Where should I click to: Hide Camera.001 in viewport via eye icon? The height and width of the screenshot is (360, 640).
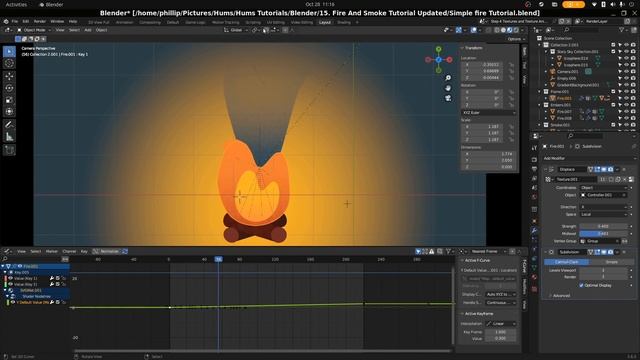pos(627,71)
